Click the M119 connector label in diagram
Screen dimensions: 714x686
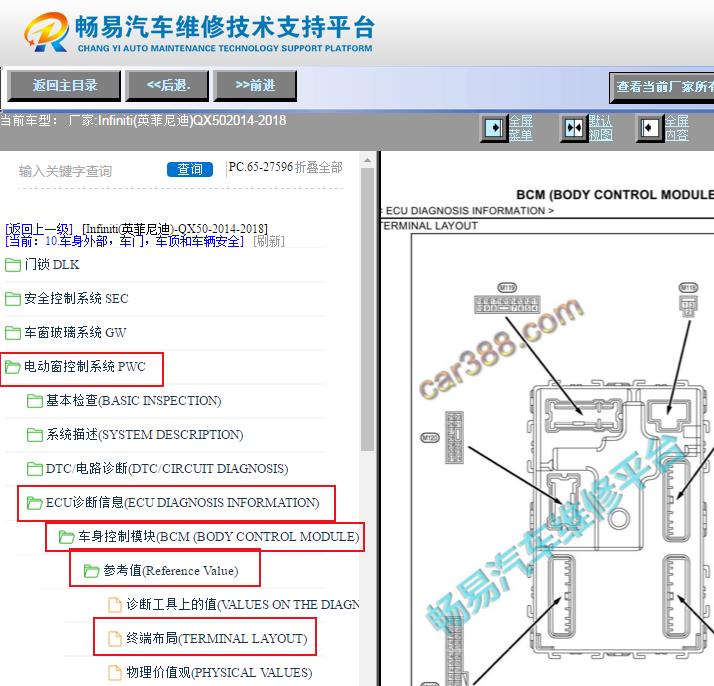(507, 288)
